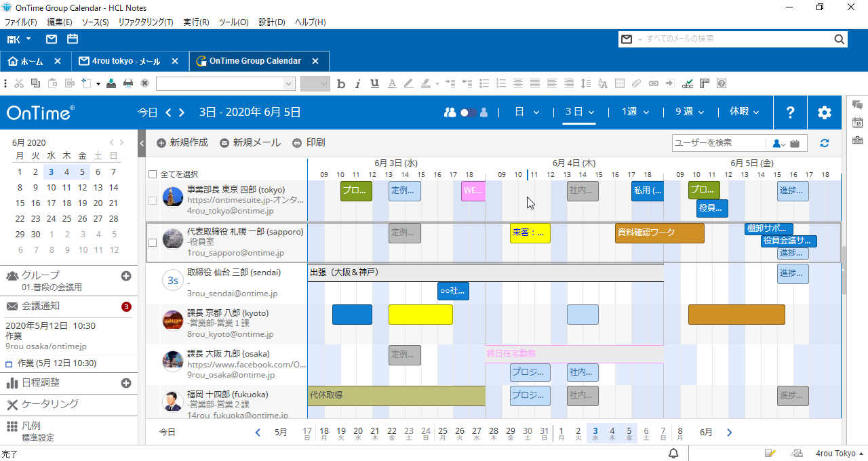868x461 pixels.
Task: Add new 日程調整 with plus icon
Action: tap(125, 383)
